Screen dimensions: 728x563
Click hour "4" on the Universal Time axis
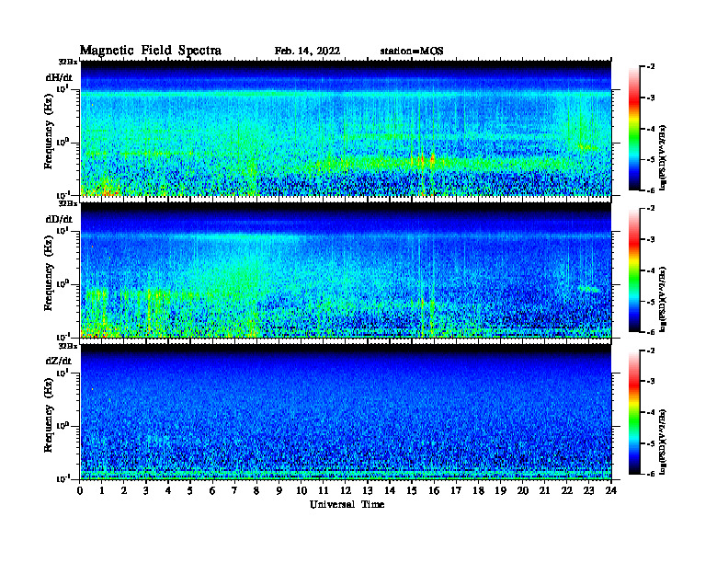click(x=168, y=491)
